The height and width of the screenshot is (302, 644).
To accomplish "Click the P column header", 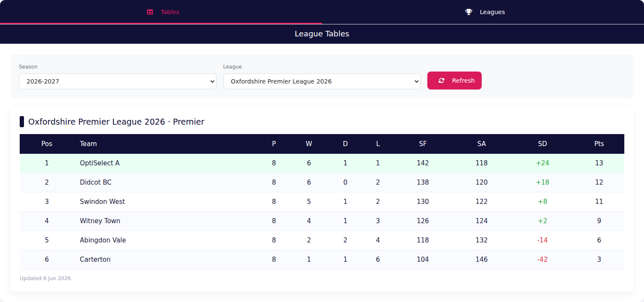I will click(x=274, y=144).
